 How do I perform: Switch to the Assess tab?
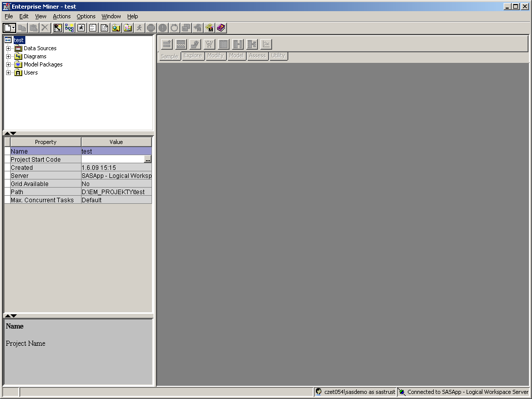click(x=257, y=56)
